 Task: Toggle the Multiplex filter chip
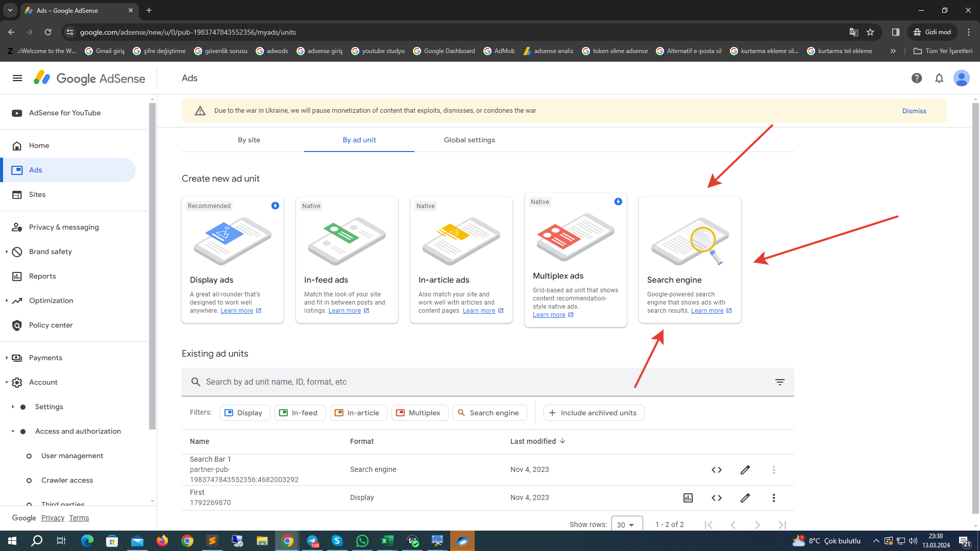point(420,413)
